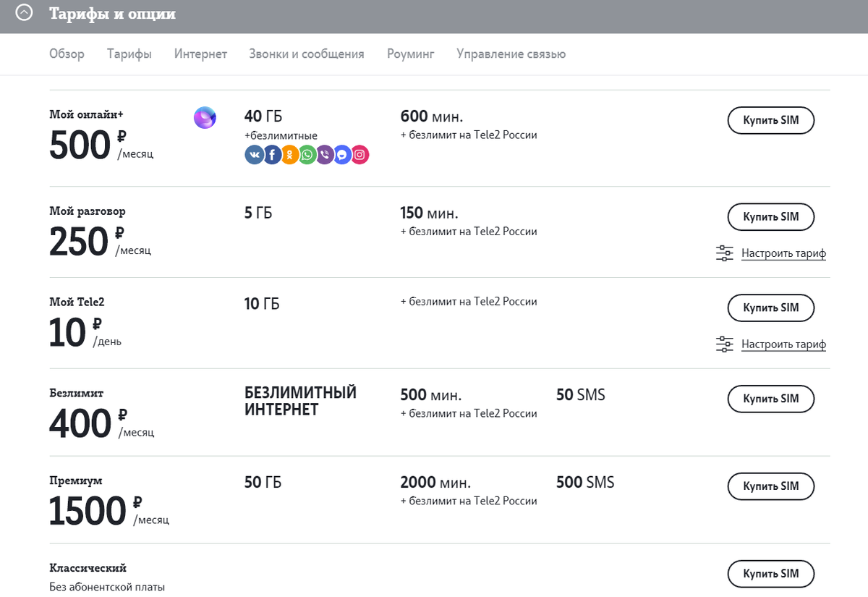Click the Odnoklassniki orange icon
Viewport: 868px width, 597px height.
[x=290, y=154]
